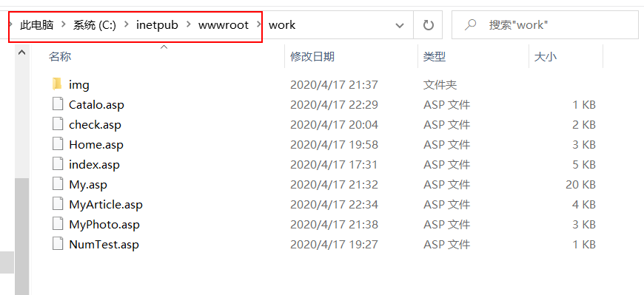Sort by 名称 column header
This screenshot has width=644, height=295.
(60, 57)
